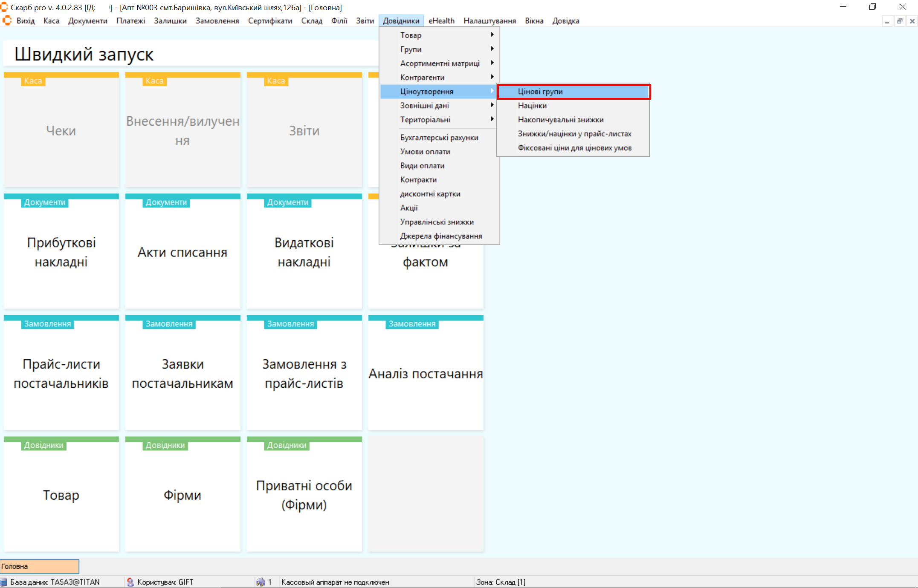918x588 pixels.
Task: Restore the inner MDI child window
Action: [900, 21]
